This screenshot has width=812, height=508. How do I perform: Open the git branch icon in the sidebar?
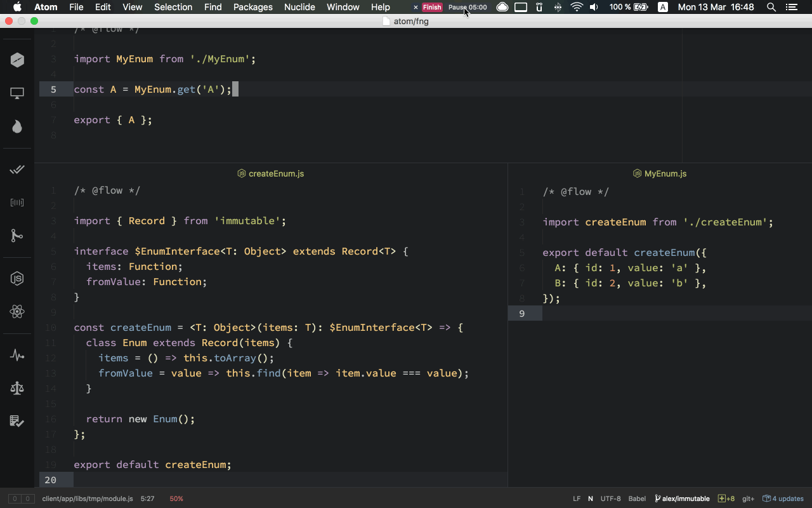coord(17,236)
